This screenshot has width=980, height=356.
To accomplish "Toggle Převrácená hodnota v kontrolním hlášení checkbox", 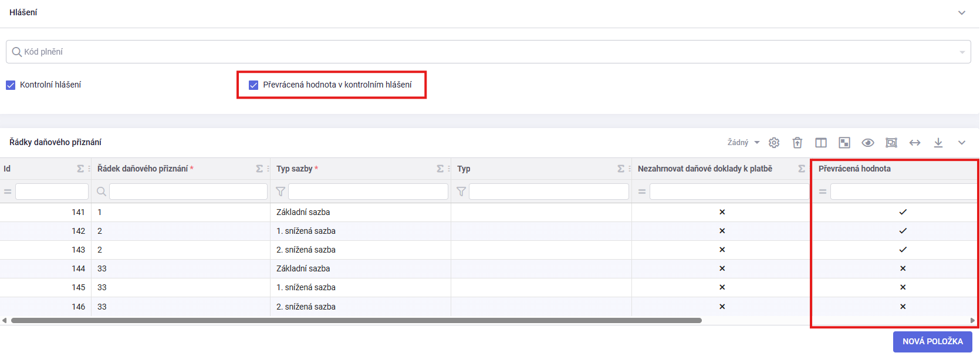I will click(254, 85).
